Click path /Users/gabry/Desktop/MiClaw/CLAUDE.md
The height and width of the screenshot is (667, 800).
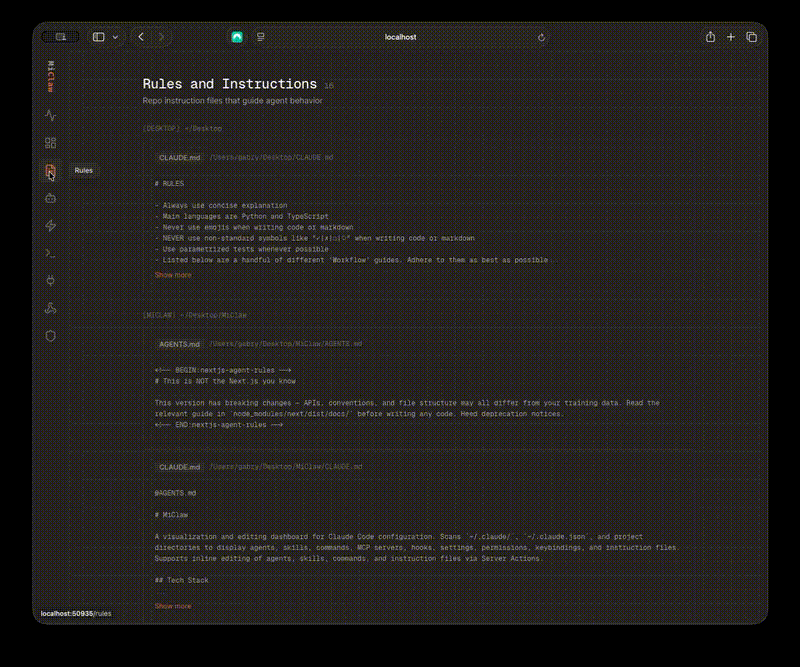coord(286,466)
